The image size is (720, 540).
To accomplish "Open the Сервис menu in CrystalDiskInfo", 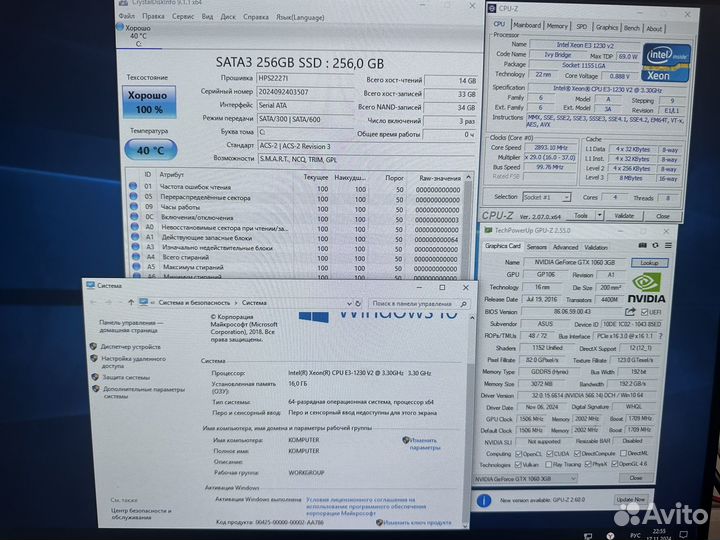I will [183, 16].
